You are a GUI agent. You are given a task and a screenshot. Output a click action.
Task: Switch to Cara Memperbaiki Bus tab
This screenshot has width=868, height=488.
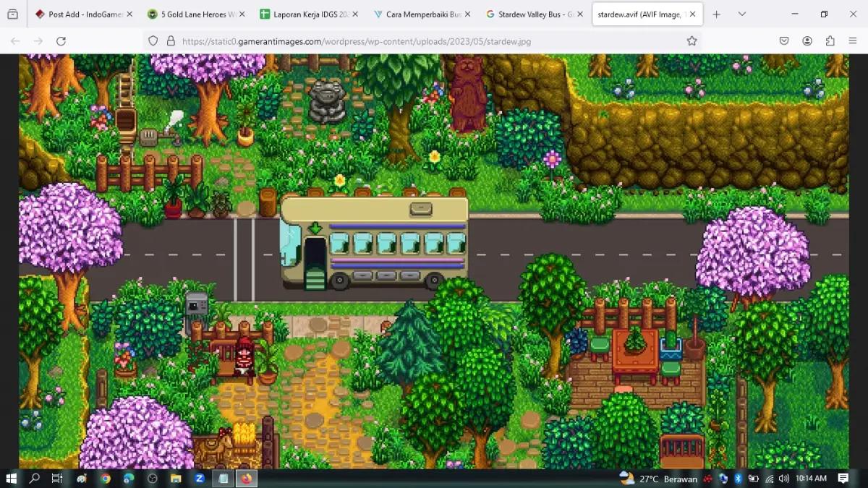(422, 14)
